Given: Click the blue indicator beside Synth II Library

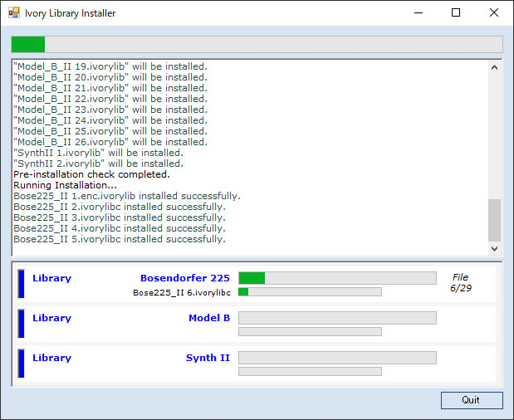Looking at the screenshot, I should 22,364.
